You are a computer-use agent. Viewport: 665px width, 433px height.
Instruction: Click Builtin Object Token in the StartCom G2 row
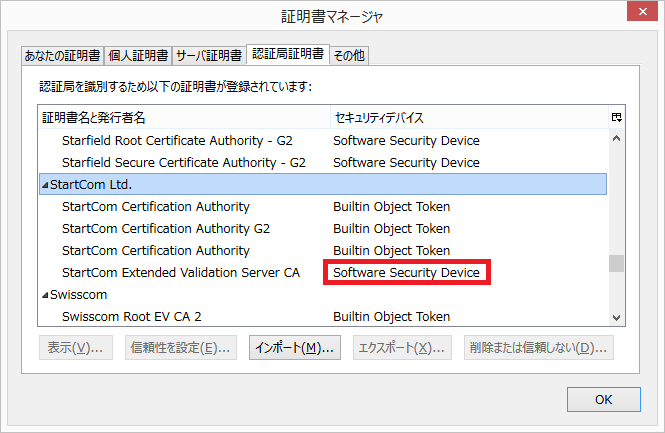(x=391, y=229)
